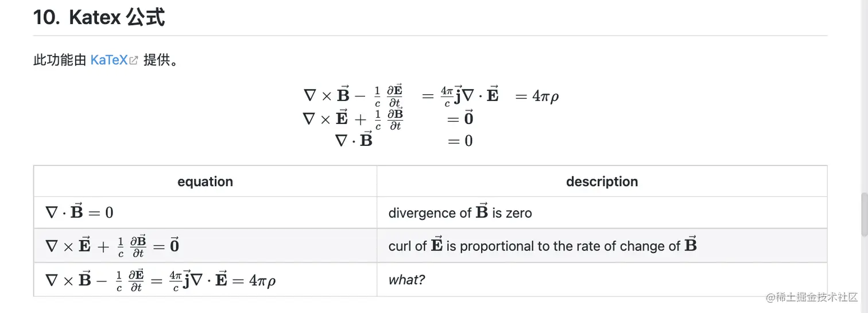
Task: Select the curl of E equation table cell
Action: point(205,246)
